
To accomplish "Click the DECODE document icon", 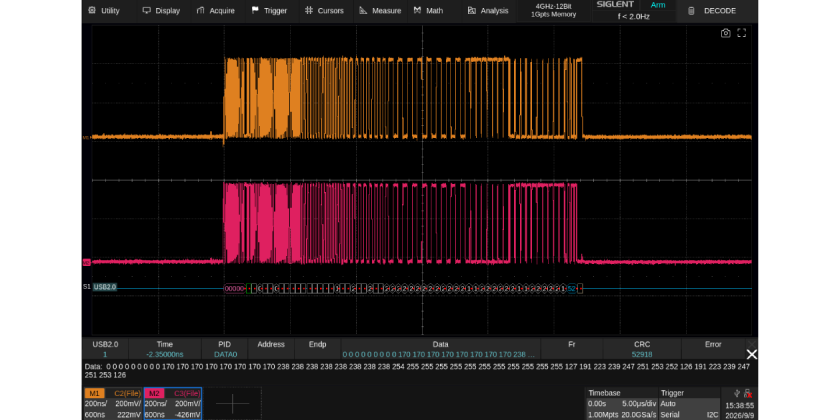I will click(x=692, y=11).
